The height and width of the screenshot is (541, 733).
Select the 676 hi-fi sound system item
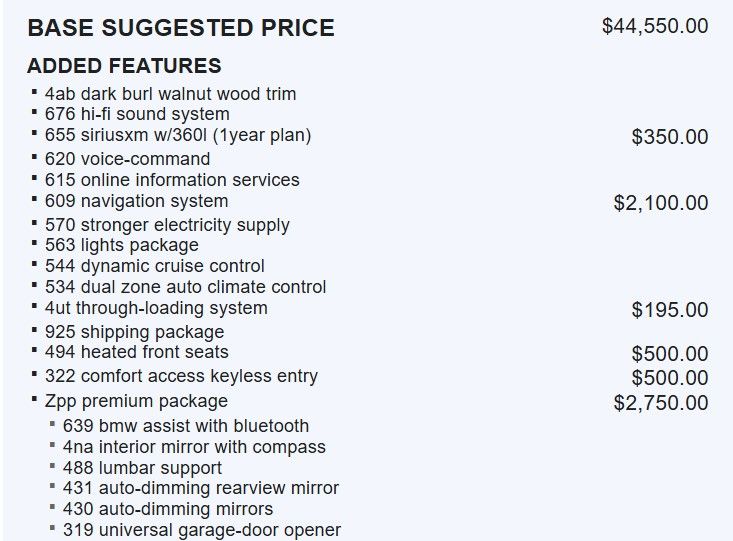[137, 114]
